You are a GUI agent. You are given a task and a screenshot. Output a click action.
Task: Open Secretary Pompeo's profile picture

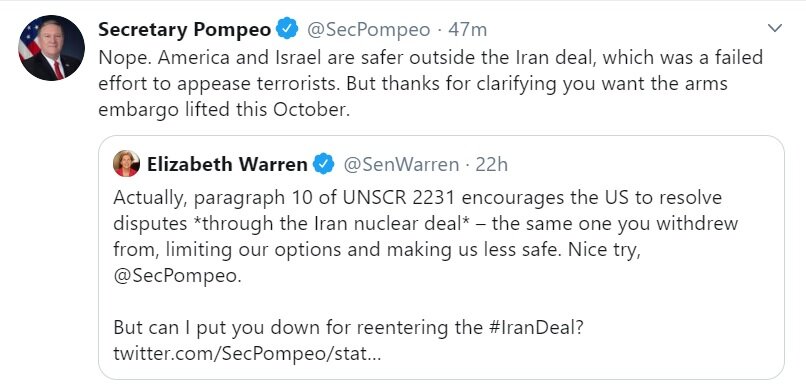[x=51, y=48]
